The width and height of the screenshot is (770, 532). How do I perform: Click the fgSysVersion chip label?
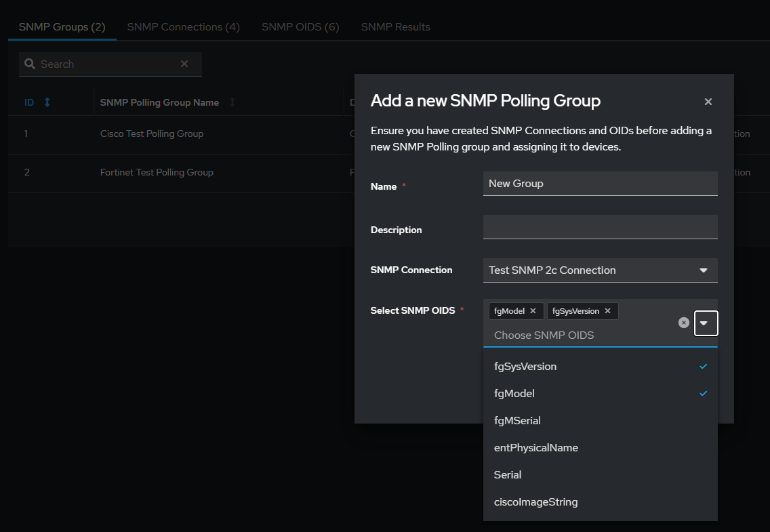575,310
